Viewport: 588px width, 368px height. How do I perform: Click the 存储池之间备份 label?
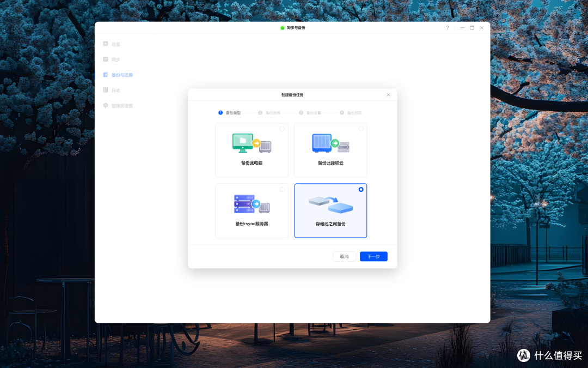(x=330, y=224)
